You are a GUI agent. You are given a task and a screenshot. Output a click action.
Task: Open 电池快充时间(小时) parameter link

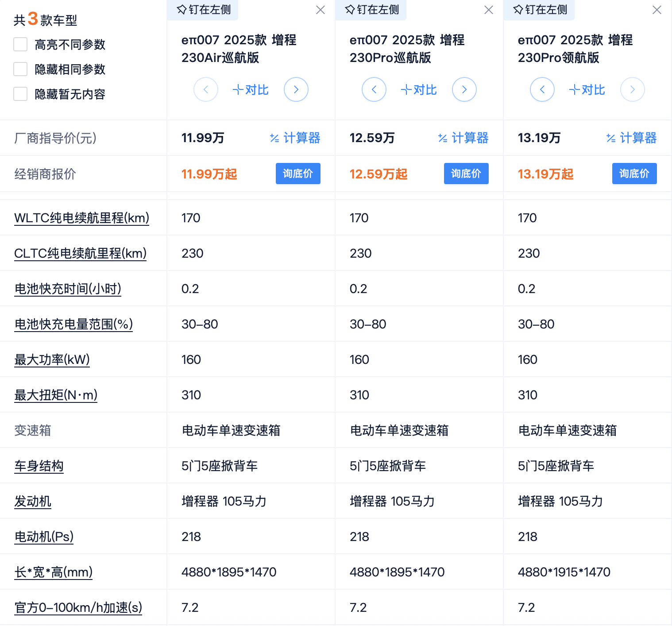pos(68,289)
